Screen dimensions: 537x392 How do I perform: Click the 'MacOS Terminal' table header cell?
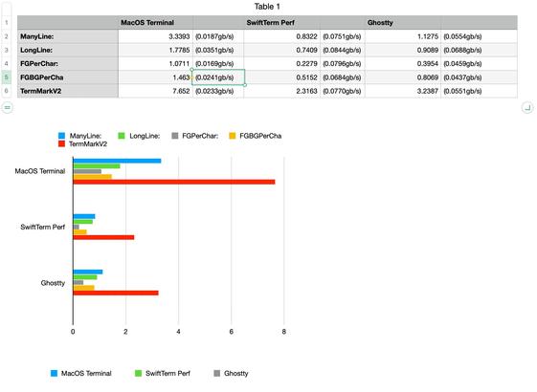(x=156, y=23)
